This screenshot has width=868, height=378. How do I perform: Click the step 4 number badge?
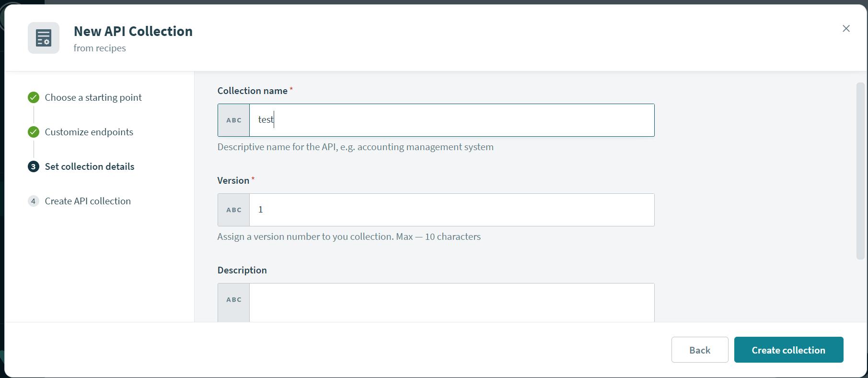[34, 201]
